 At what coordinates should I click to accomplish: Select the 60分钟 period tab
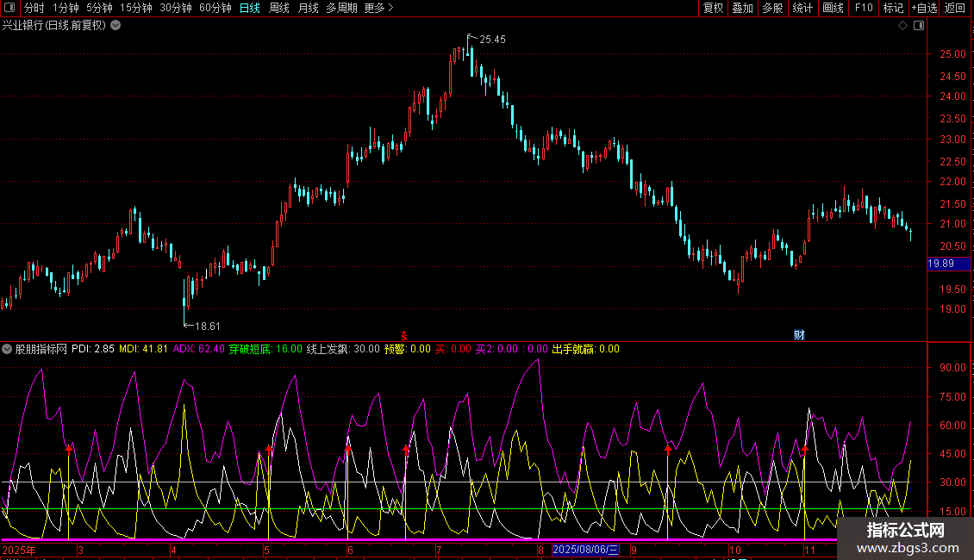click(215, 8)
